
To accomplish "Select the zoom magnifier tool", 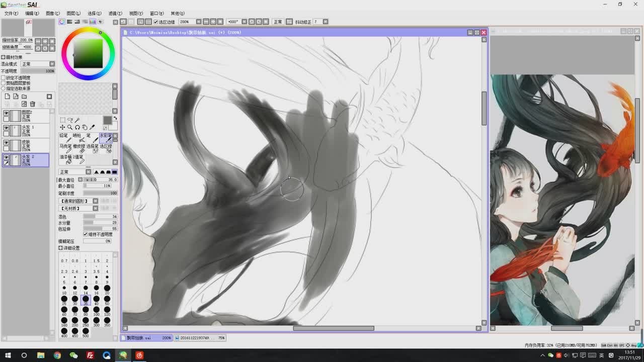I will point(70,128).
